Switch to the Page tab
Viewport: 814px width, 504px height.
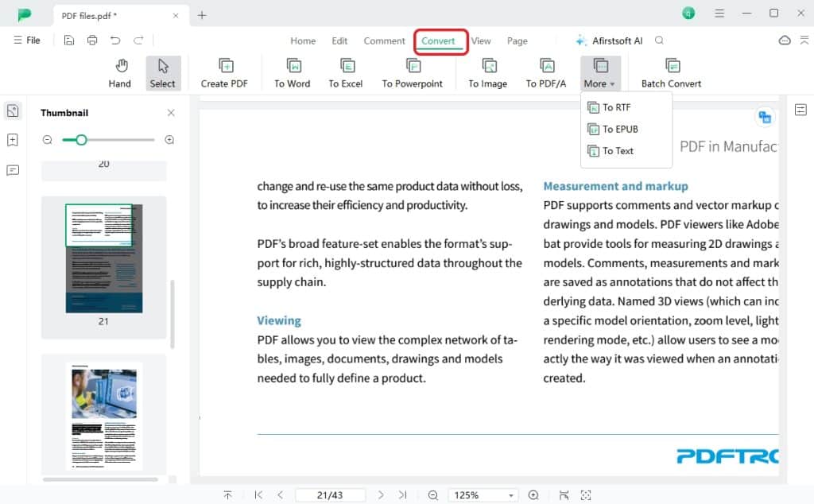point(517,41)
